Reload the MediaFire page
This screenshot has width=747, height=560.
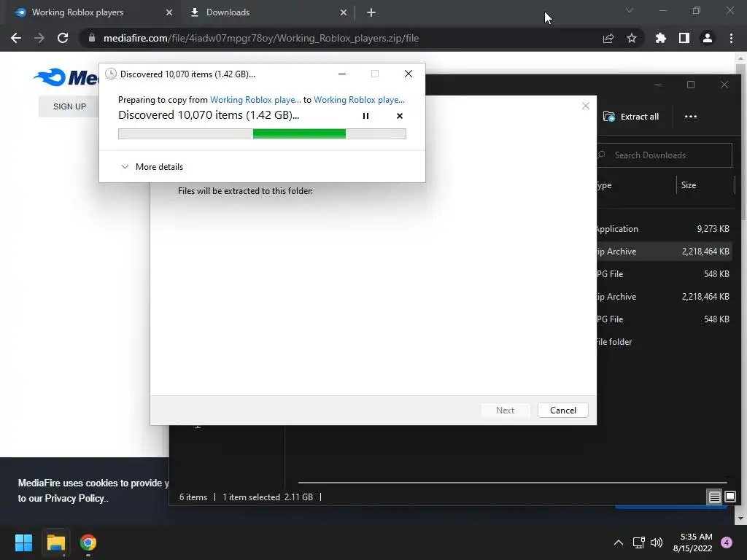click(x=63, y=38)
